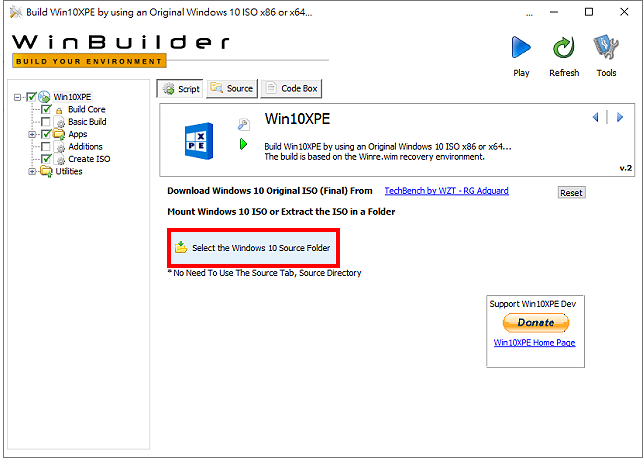
Task: Enable the Basic Build checkbox
Action: pos(46,122)
